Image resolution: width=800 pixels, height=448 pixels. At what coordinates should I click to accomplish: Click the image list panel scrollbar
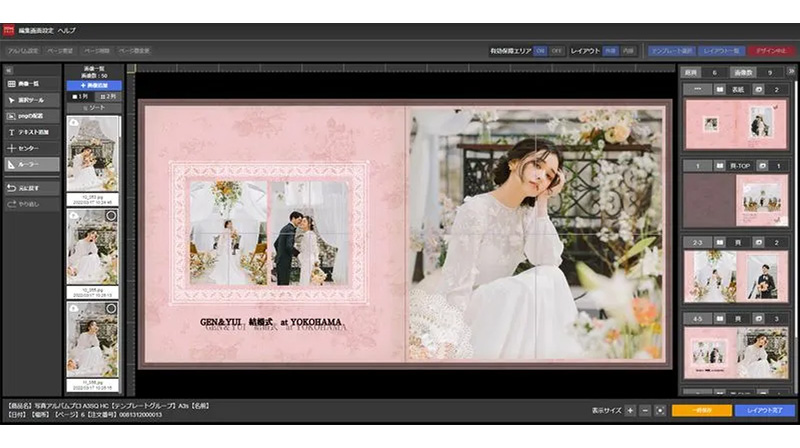pos(121,127)
